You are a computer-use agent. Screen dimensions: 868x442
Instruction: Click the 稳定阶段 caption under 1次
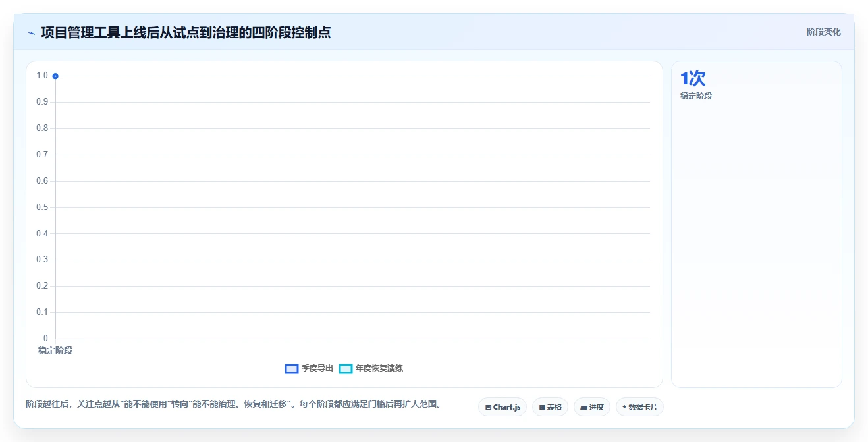point(696,96)
